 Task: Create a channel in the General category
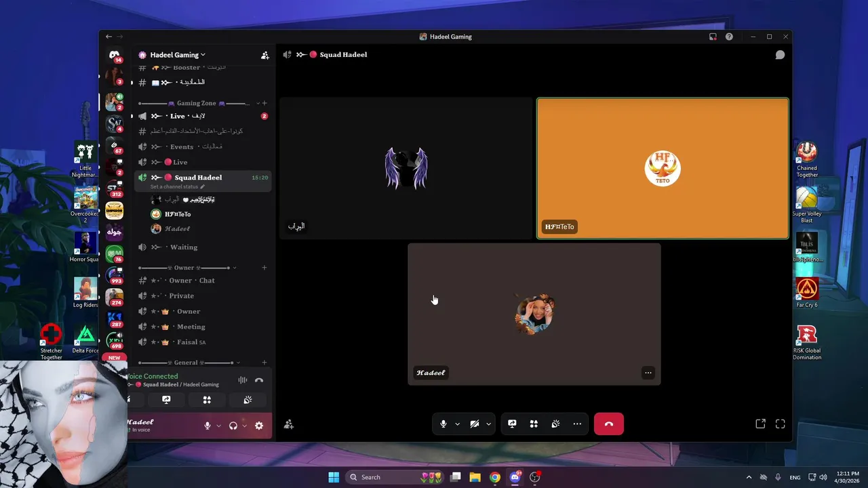264,363
